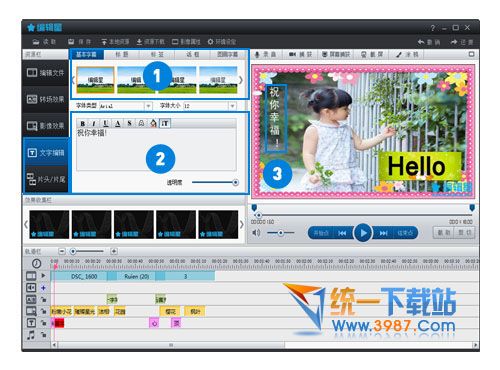Toggle the lock on the music track

[x=44, y=335]
